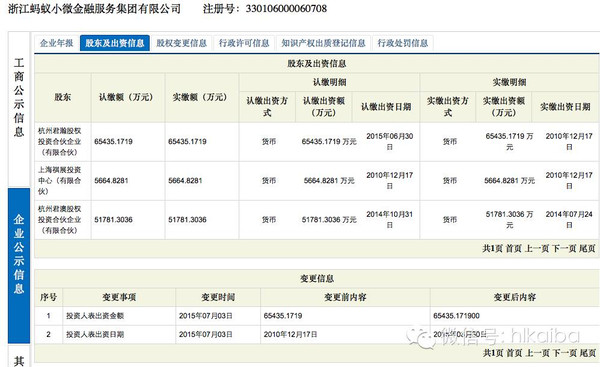Select shareholder 杭州君瀚股权投资合伙企业
Screen dimensions: 600x367
point(60,142)
